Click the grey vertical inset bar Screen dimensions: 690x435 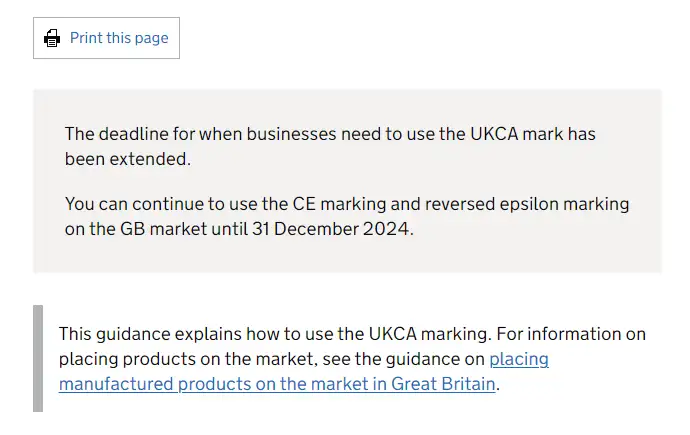tap(38, 359)
